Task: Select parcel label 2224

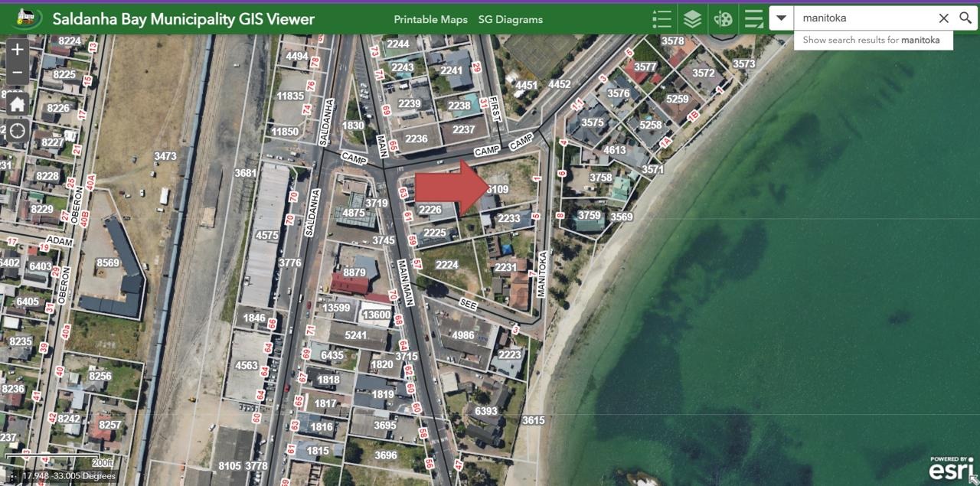Action: pos(446,265)
